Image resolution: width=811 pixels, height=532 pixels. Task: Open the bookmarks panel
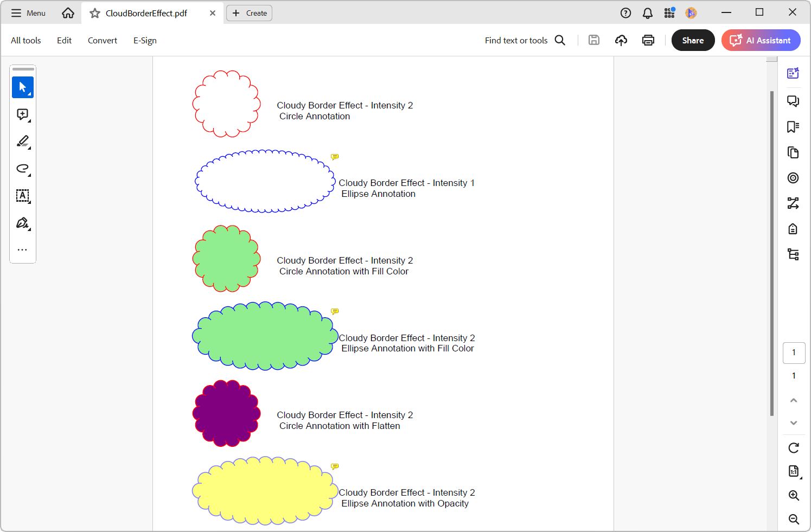793,127
